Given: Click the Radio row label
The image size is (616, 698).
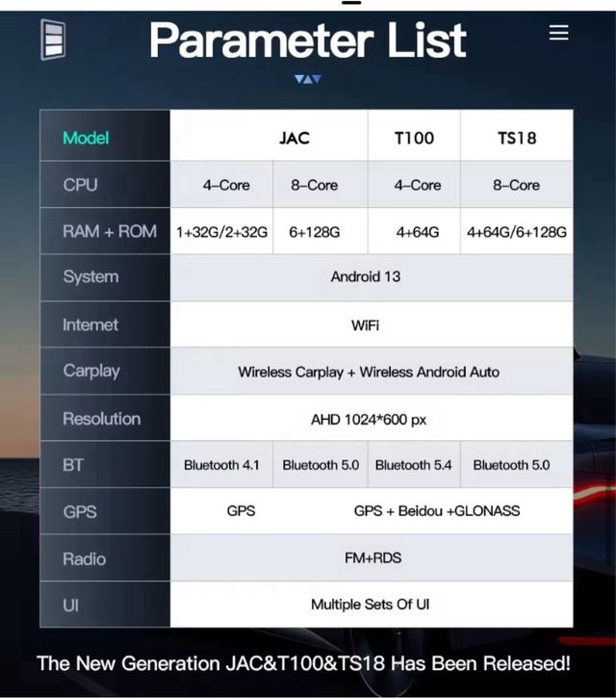Looking at the screenshot, I should [84, 558].
